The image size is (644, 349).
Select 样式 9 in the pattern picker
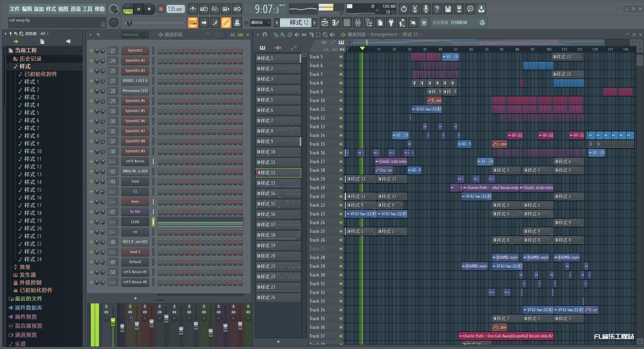coord(278,142)
